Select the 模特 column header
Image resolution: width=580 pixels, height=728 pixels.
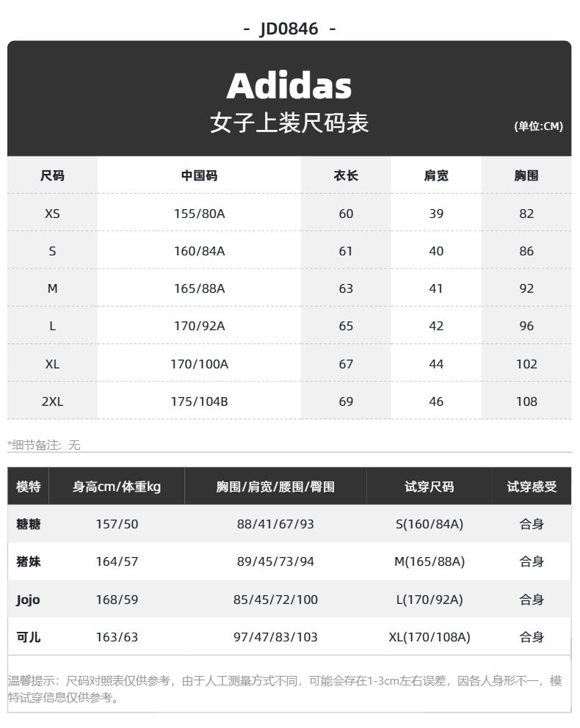click(x=28, y=487)
